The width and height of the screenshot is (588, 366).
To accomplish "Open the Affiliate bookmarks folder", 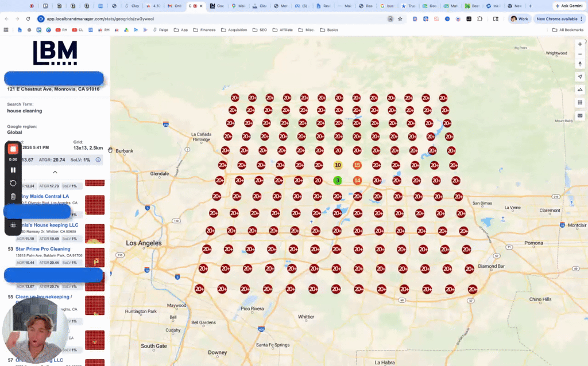I will (x=283, y=30).
